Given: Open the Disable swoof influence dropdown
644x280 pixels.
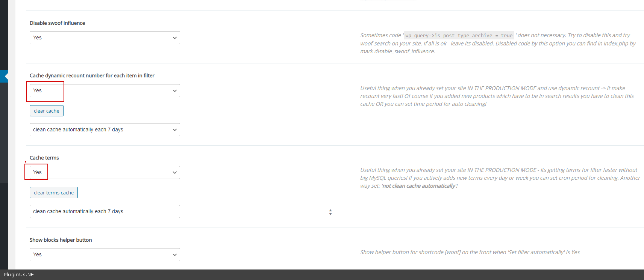Looking at the screenshot, I should tap(105, 38).
